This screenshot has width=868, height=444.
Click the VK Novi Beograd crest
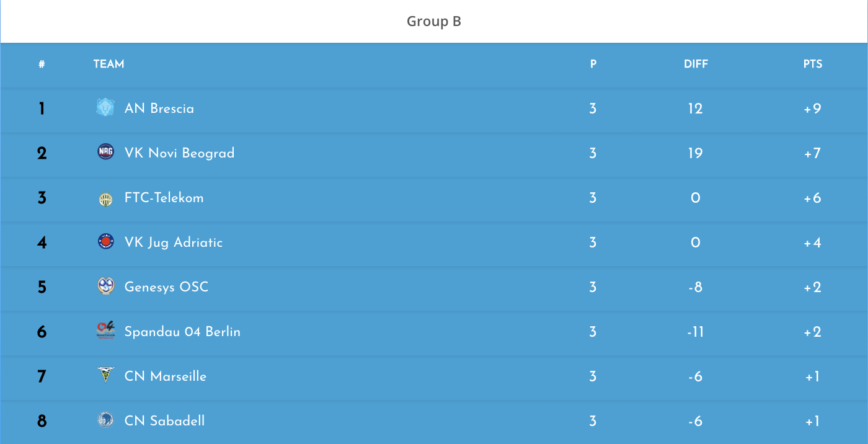click(105, 152)
